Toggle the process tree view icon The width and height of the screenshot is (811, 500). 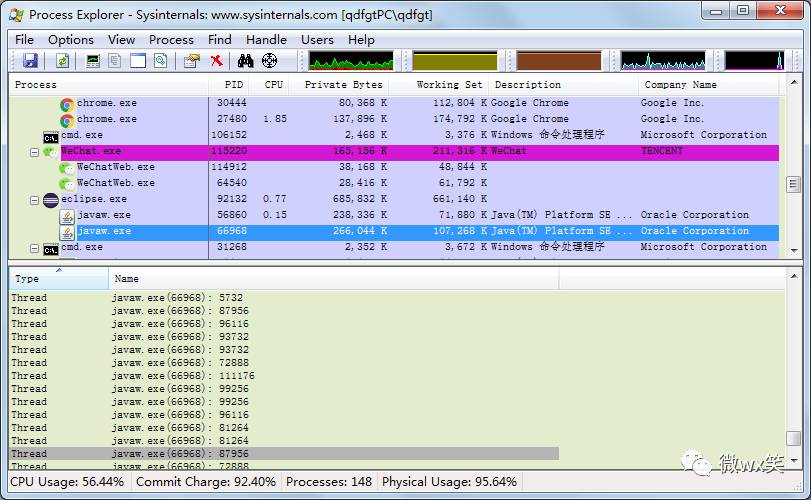pyautogui.click(x=115, y=60)
